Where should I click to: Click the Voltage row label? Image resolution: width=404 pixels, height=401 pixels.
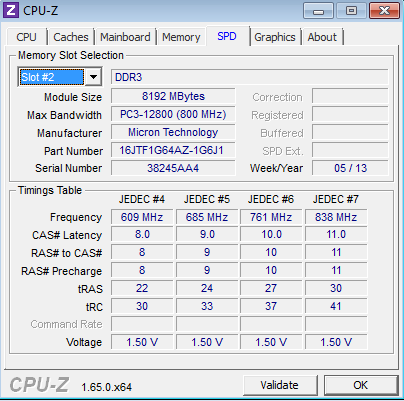tap(84, 342)
